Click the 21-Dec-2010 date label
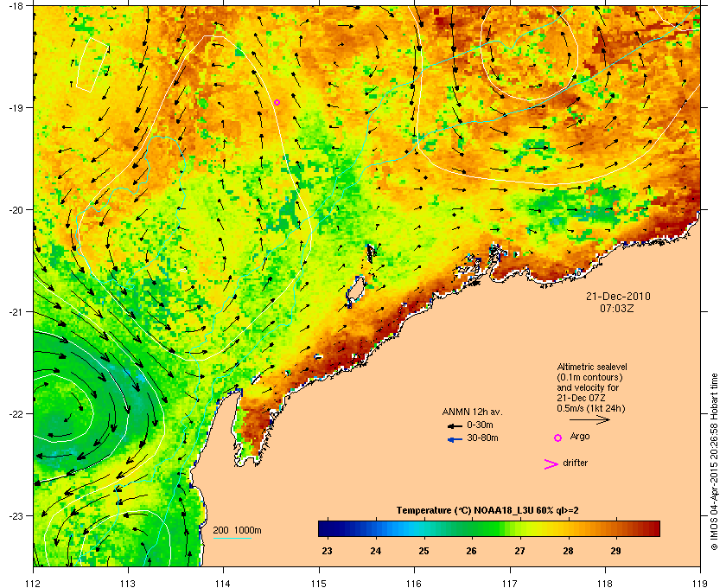This screenshot has height=588, width=726. 618,296
